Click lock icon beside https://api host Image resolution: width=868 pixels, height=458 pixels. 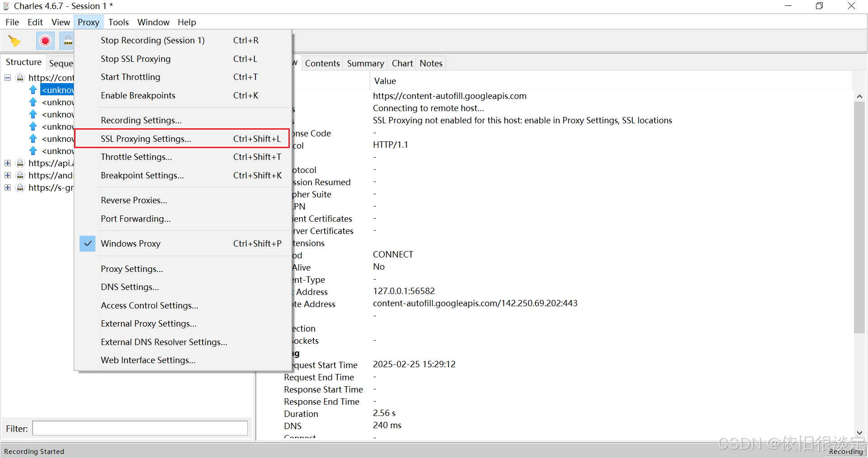coord(20,163)
